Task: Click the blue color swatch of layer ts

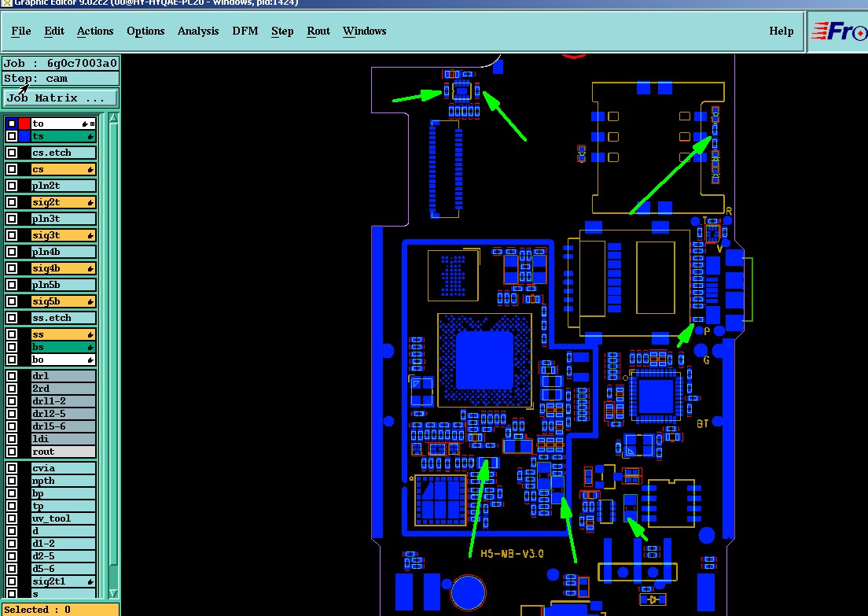Action: coord(24,136)
